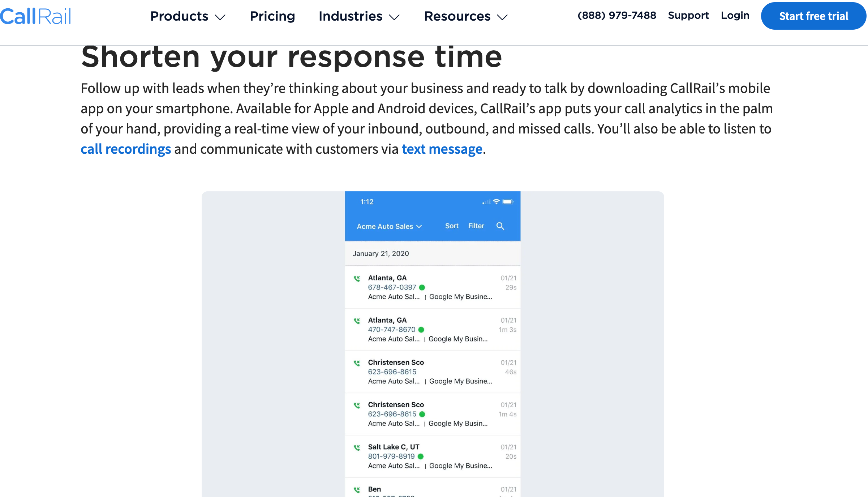The width and height of the screenshot is (868, 497).
Task: Click the Pricing menu tab
Action: [x=272, y=16]
